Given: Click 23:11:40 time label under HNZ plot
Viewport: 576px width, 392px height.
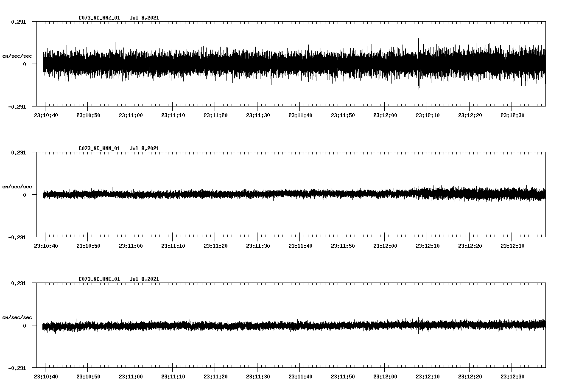Looking at the screenshot, I should click(x=300, y=115).
